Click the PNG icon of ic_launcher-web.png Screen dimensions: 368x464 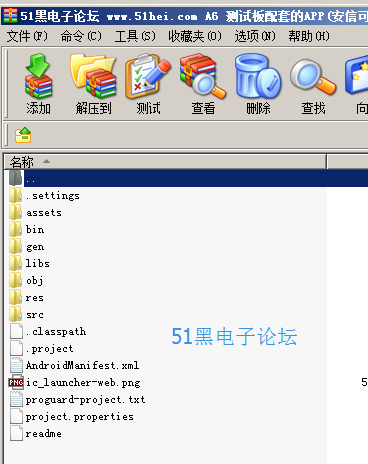16,382
